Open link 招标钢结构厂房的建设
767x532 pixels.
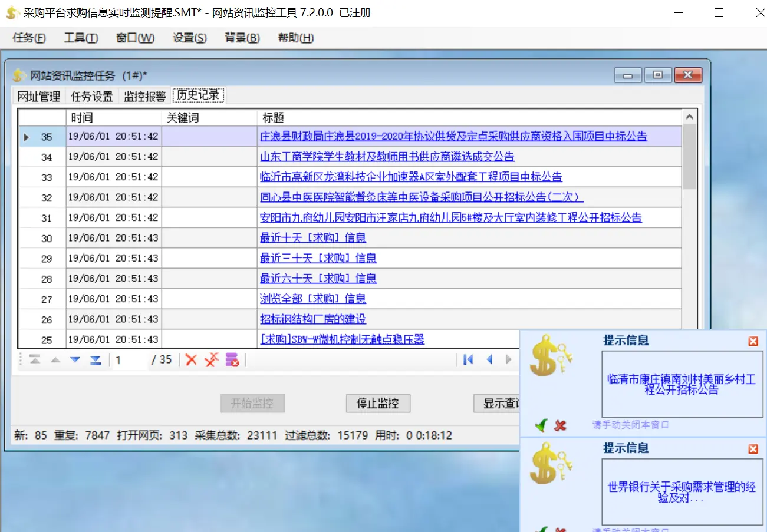[313, 319]
